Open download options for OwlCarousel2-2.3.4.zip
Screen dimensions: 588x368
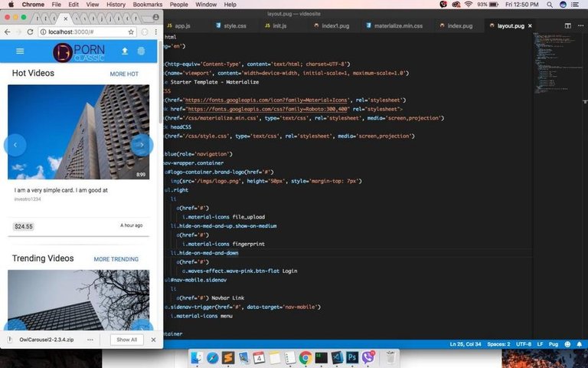[90, 340]
